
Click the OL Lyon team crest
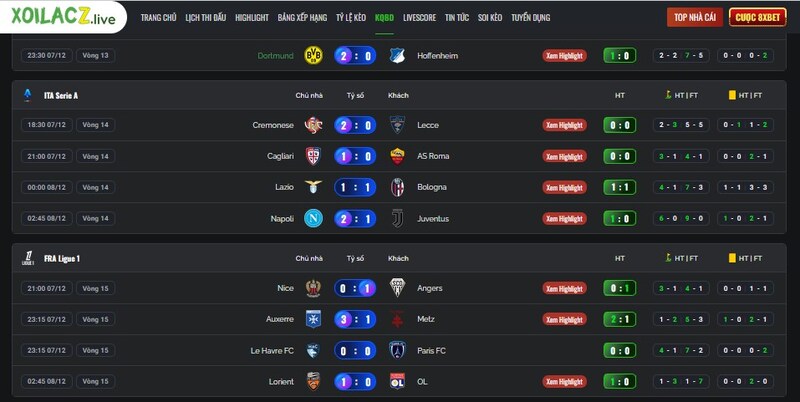[x=397, y=381]
